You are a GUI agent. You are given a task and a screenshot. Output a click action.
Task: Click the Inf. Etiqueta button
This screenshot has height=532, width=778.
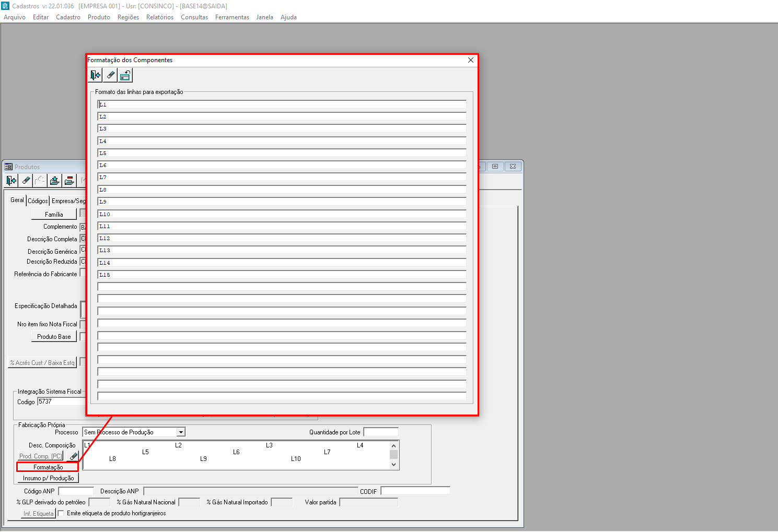(x=38, y=514)
